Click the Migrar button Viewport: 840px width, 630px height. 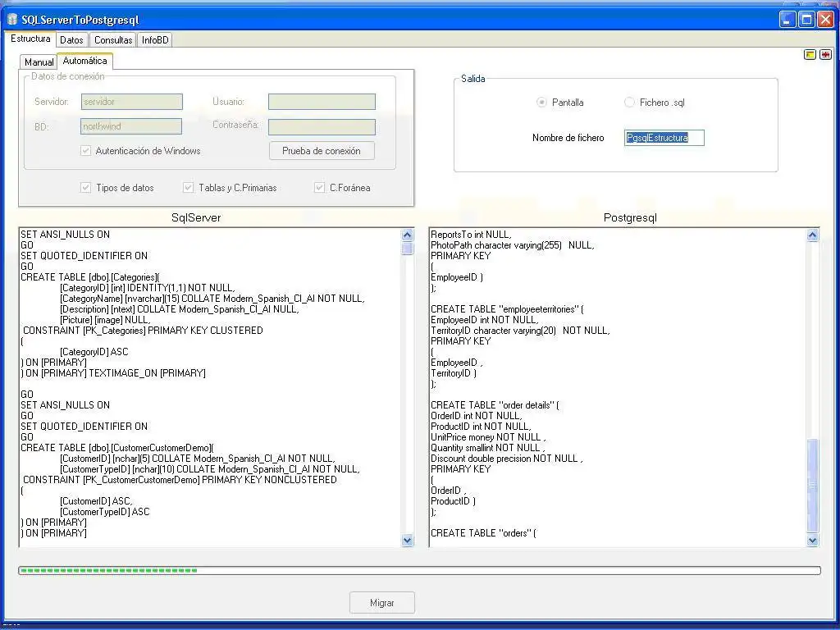click(382, 603)
